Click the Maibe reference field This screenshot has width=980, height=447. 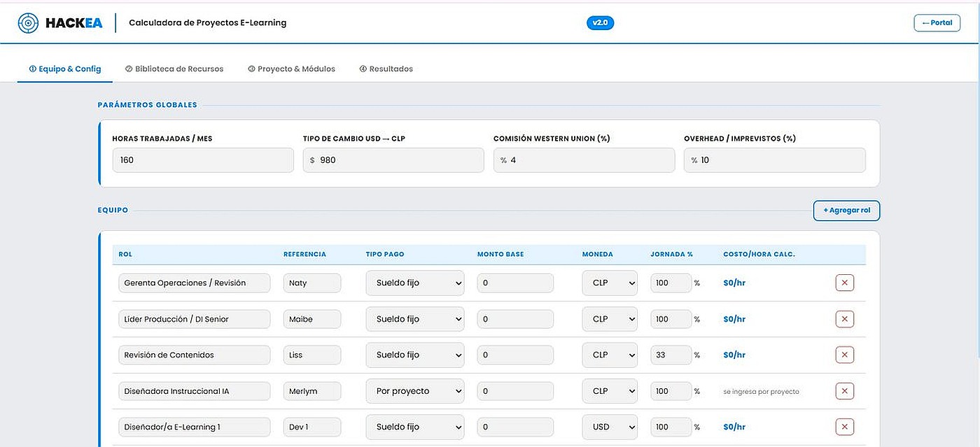coord(312,319)
